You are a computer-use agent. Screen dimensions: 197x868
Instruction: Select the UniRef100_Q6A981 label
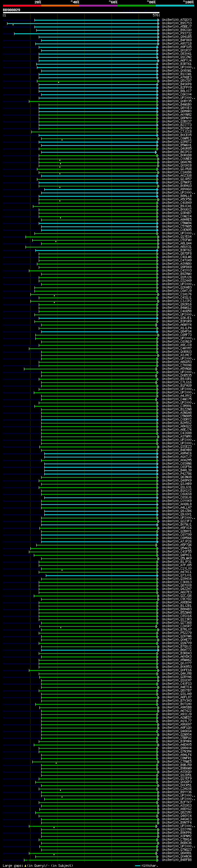pos(176,853)
